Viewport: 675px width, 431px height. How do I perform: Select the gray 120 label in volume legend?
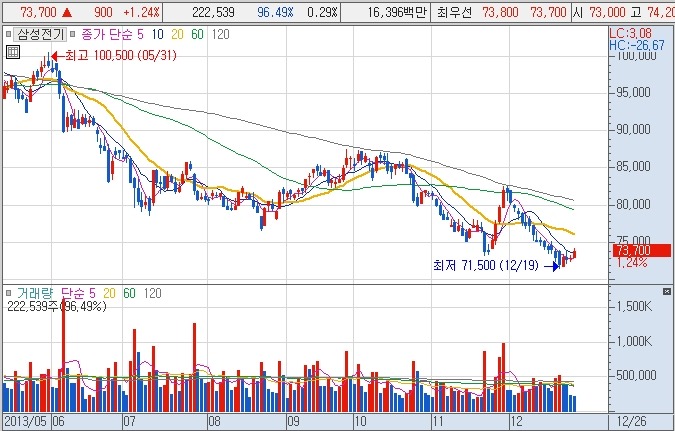pos(152,294)
